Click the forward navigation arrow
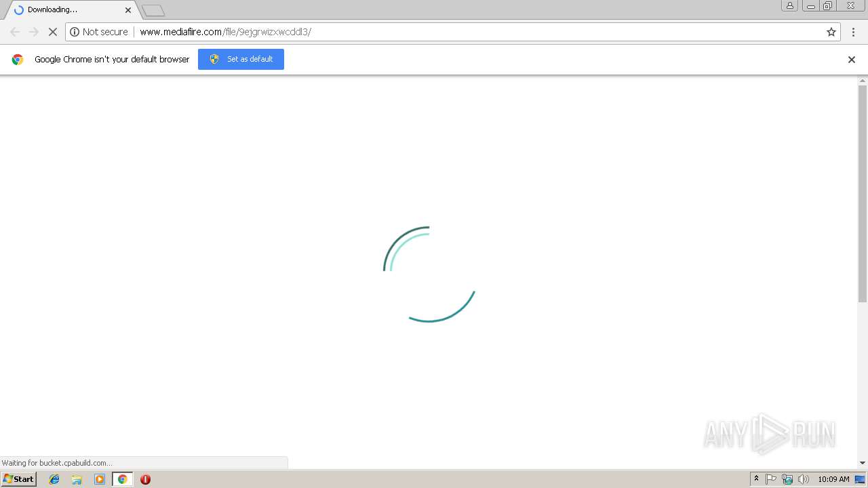 pyautogui.click(x=34, y=32)
